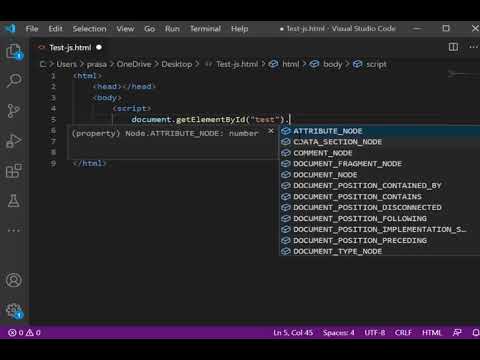Select DOCUMENT_FRAGMENT_NODE suggestion
The width and height of the screenshot is (480, 360).
point(379,164)
